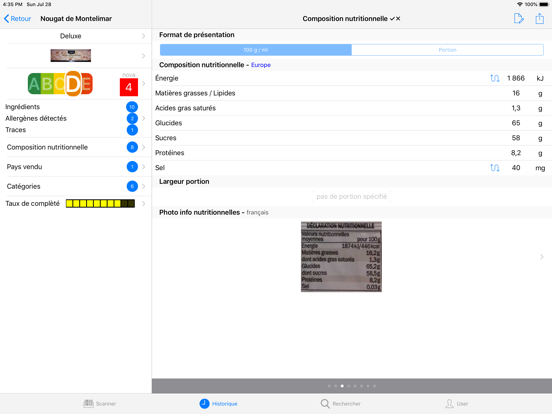
Task: Open the nougat product photo thumbnail
Action: 71,56
